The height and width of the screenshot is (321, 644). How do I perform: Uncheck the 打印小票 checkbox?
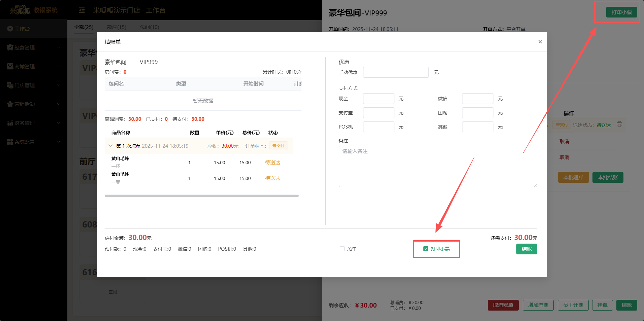(x=426, y=249)
